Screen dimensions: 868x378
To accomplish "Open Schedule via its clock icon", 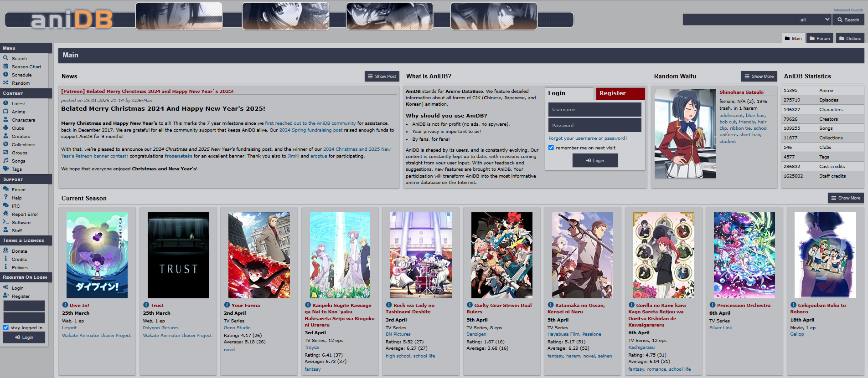I will click(x=6, y=75).
